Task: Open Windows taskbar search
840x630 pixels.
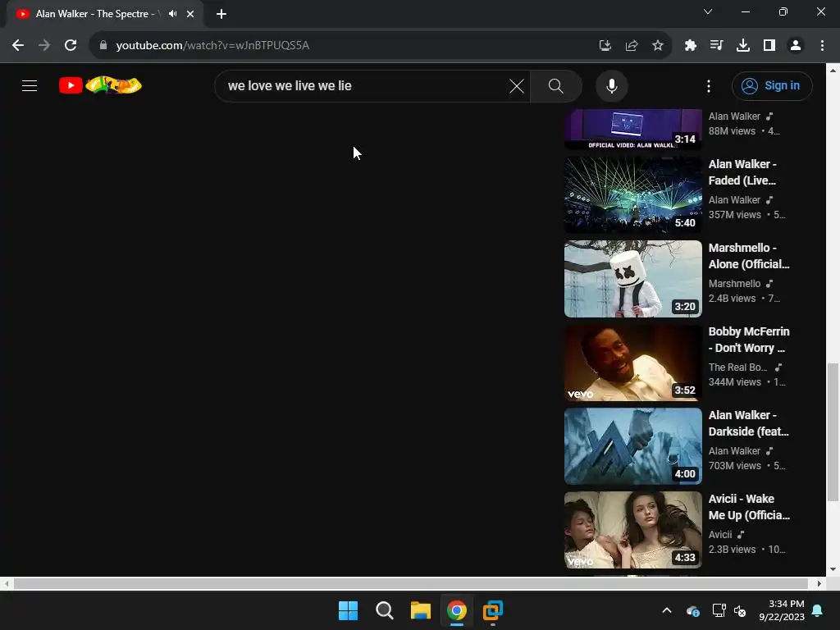Action: tap(384, 610)
